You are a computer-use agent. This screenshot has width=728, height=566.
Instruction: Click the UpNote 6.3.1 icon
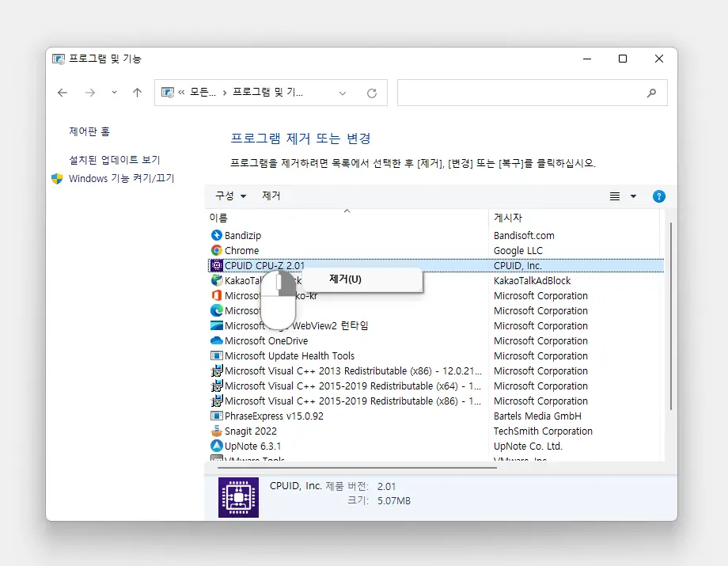coord(217,446)
